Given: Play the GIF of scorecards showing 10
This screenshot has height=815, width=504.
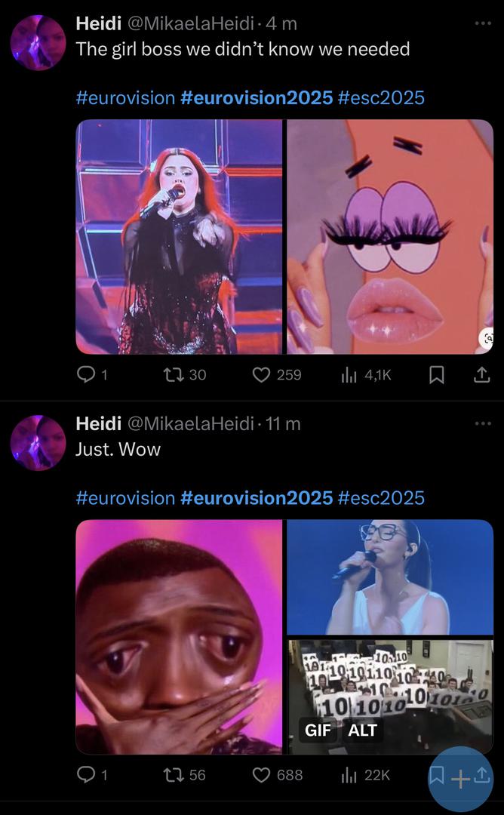Looking at the screenshot, I should coord(390,687).
